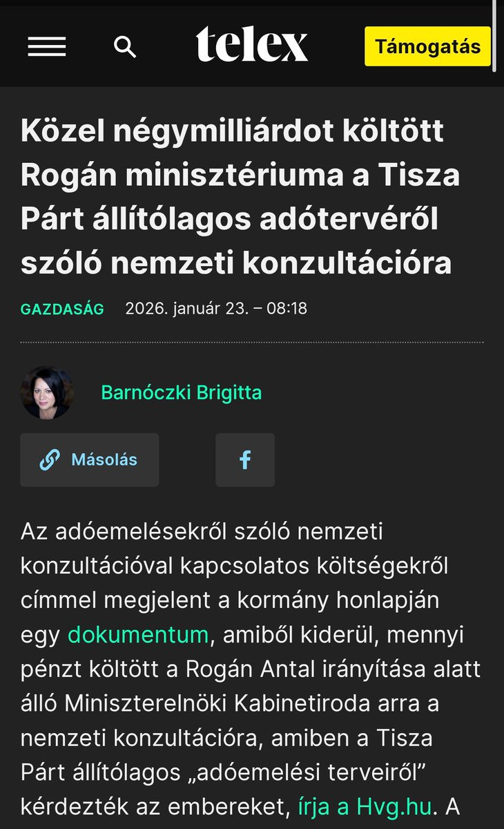
Task: Open author page Barnóczki Brigitta
Action: click(x=182, y=393)
